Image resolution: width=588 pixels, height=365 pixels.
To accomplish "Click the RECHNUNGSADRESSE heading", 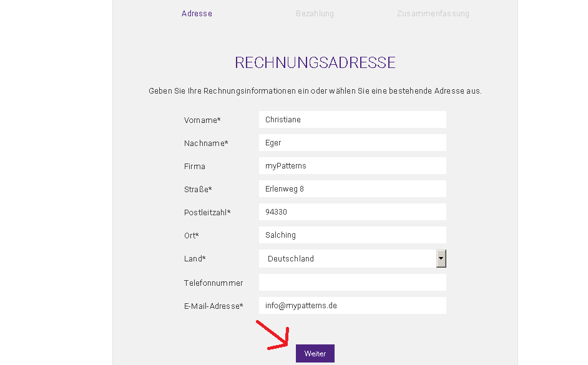I will tap(315, 62).
